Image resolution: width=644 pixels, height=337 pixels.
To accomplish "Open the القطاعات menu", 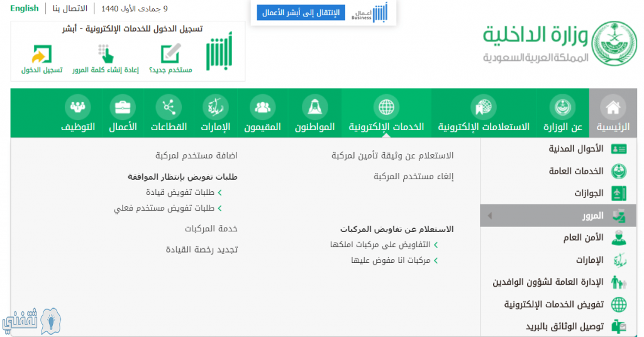I will point(169,113).
